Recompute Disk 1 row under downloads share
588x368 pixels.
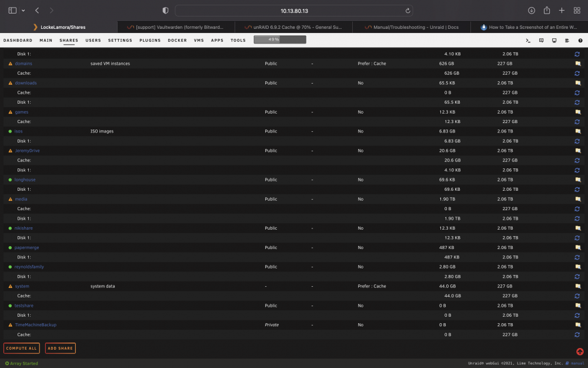577,102
